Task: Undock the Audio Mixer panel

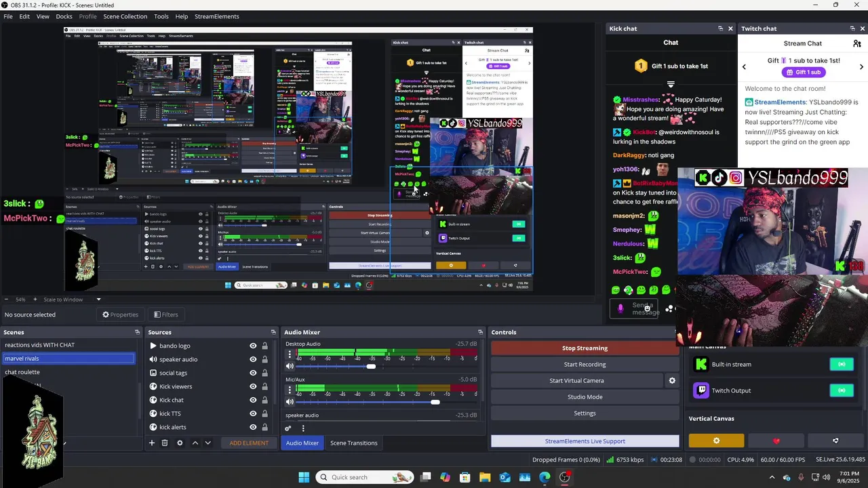Action: (x=480, y=332)
